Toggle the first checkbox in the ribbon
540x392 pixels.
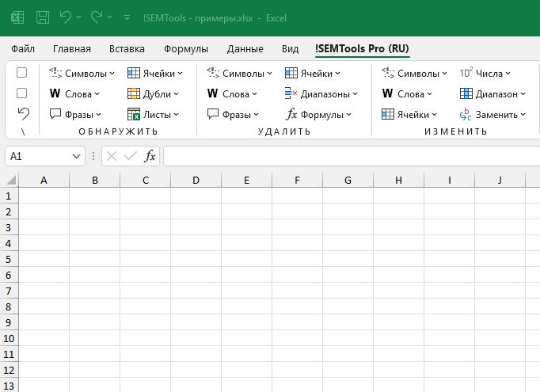click(22, 72)
